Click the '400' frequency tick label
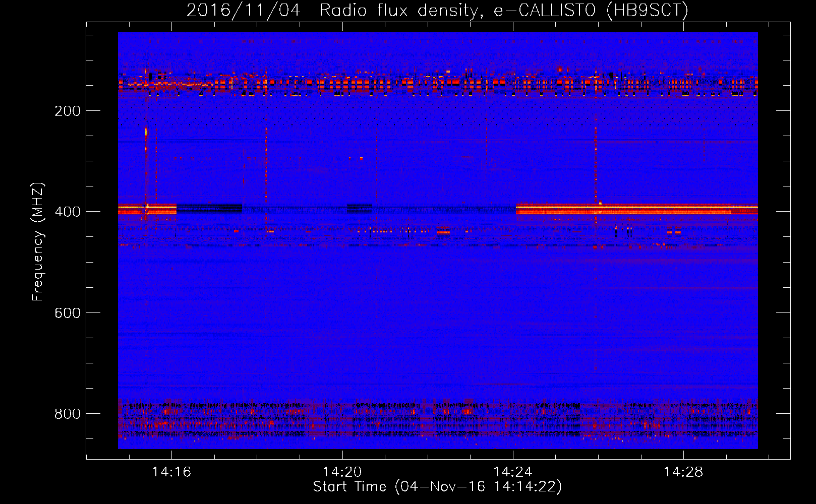 68,212
